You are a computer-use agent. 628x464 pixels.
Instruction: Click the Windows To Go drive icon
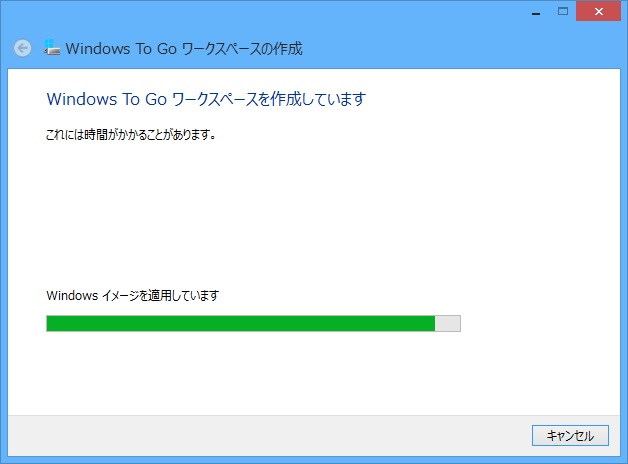click(x=52, y=47)
